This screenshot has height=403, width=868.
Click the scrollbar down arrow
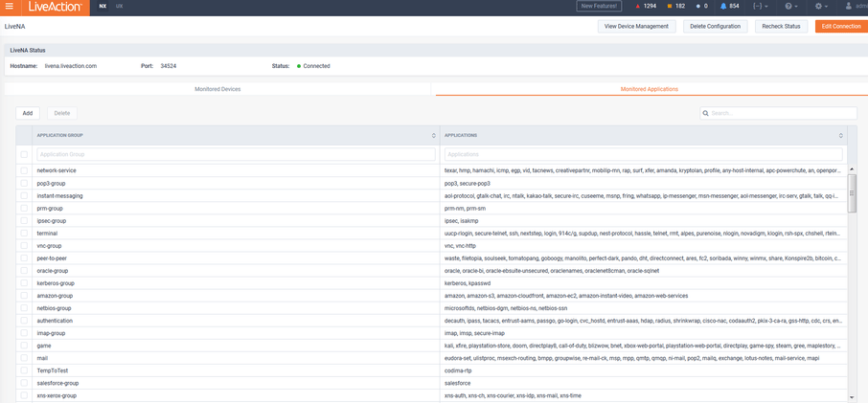852,397
